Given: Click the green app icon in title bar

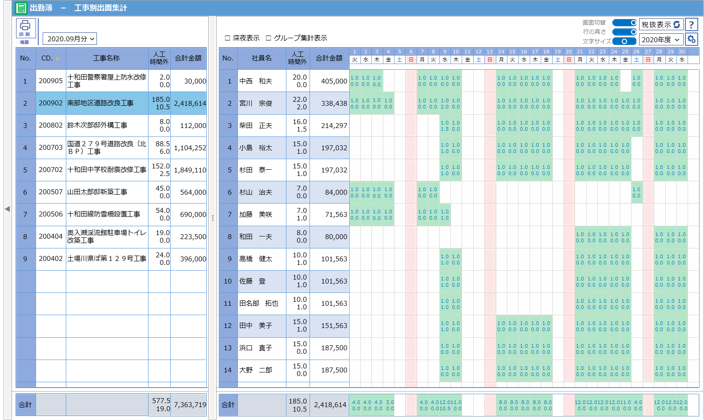Looking at the screenshot, I should (x=8, y=7).
